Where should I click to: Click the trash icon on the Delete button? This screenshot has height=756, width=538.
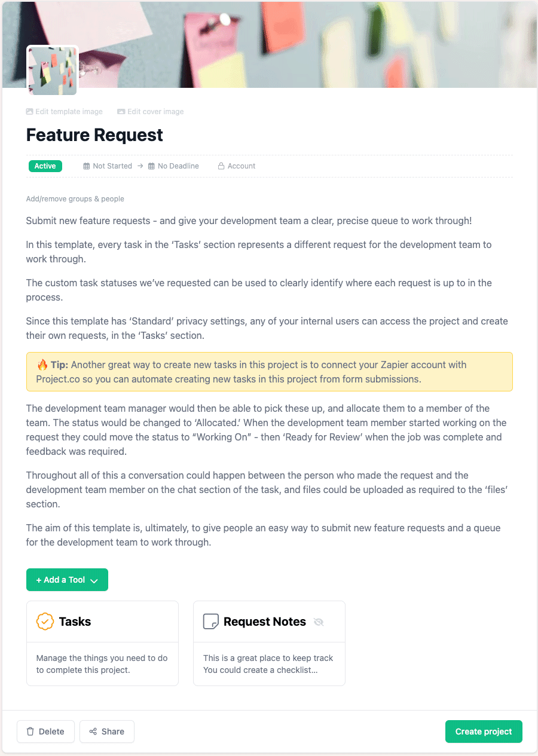pos(30,731)
